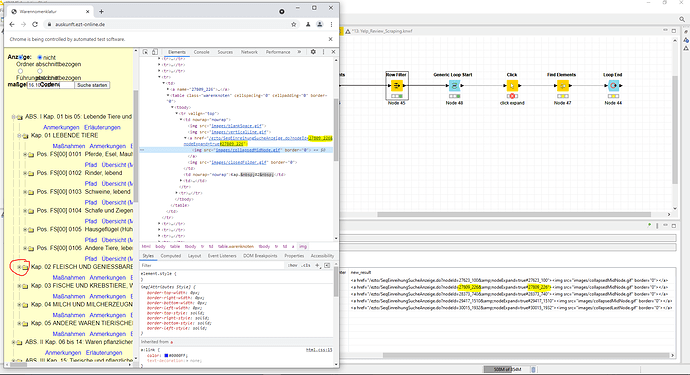690x375 pixels.
Task: Open the DevTools more options kebab menu
Action: (323, 52)
